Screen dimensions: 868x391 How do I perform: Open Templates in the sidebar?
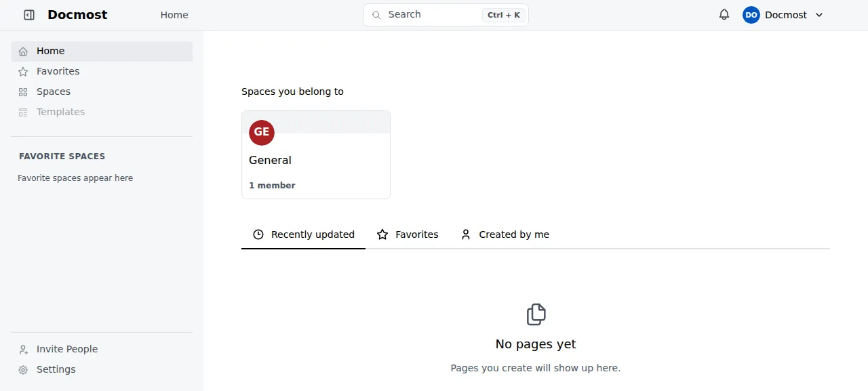coord(102,112)
